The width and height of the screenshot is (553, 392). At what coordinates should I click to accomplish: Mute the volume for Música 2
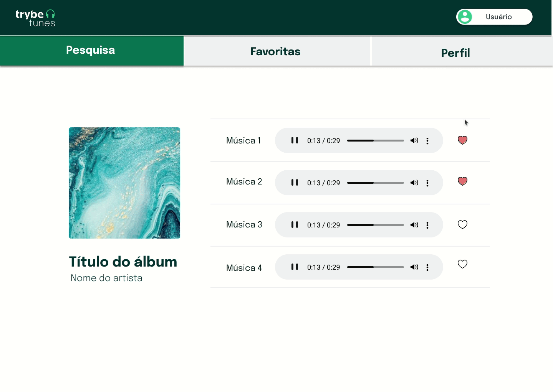[414, 183]
